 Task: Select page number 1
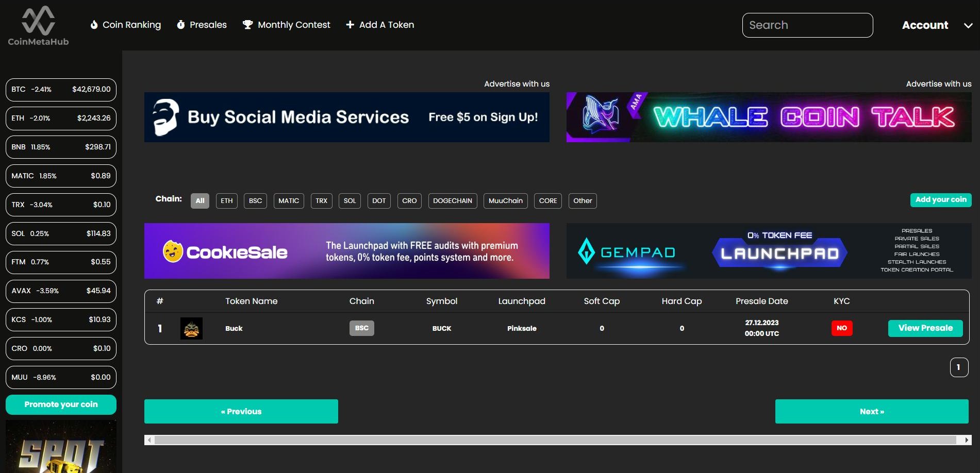tap(959, 367)
